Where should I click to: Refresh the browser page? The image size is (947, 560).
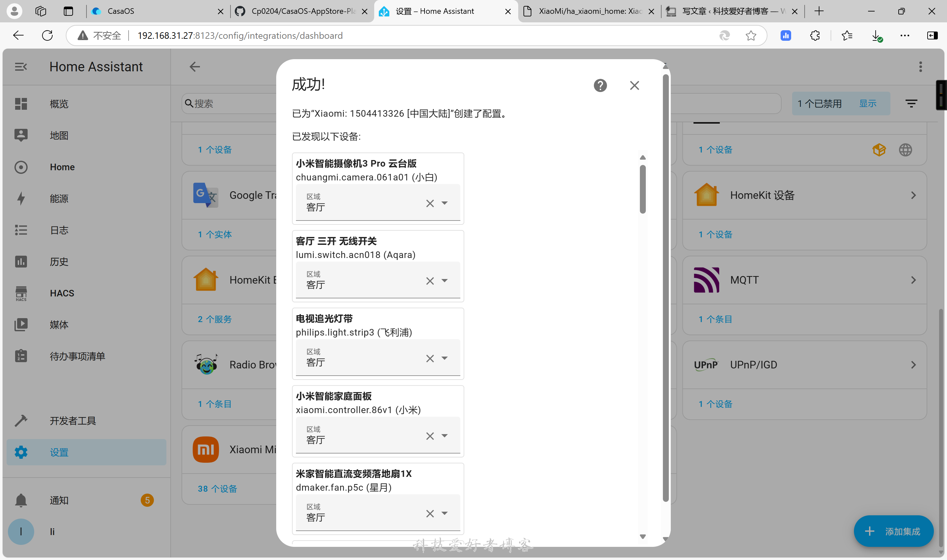(x=47, y=35)
